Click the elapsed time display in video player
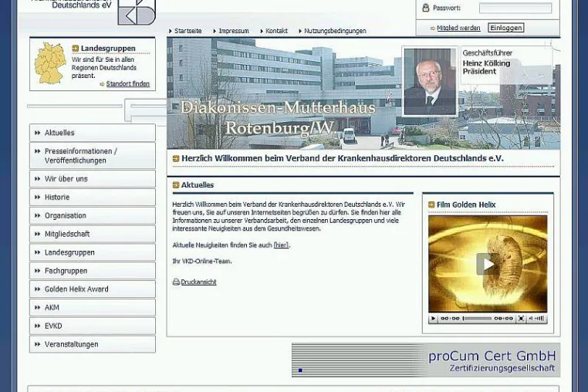The height and width of the screenshot is (392, 588). [450, 319]
